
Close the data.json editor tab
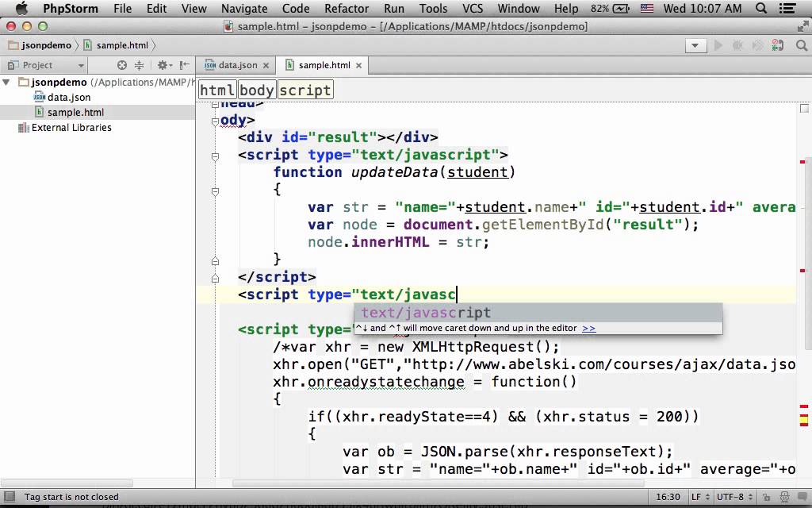click(x=266, y=65)
